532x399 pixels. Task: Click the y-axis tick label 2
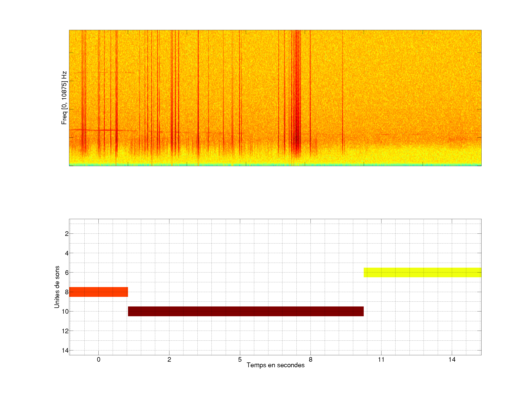67,234
